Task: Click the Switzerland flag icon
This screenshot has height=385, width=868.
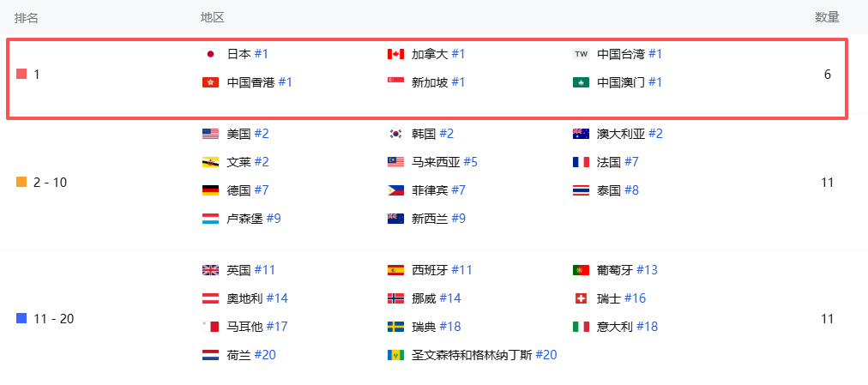Action: 581,298
